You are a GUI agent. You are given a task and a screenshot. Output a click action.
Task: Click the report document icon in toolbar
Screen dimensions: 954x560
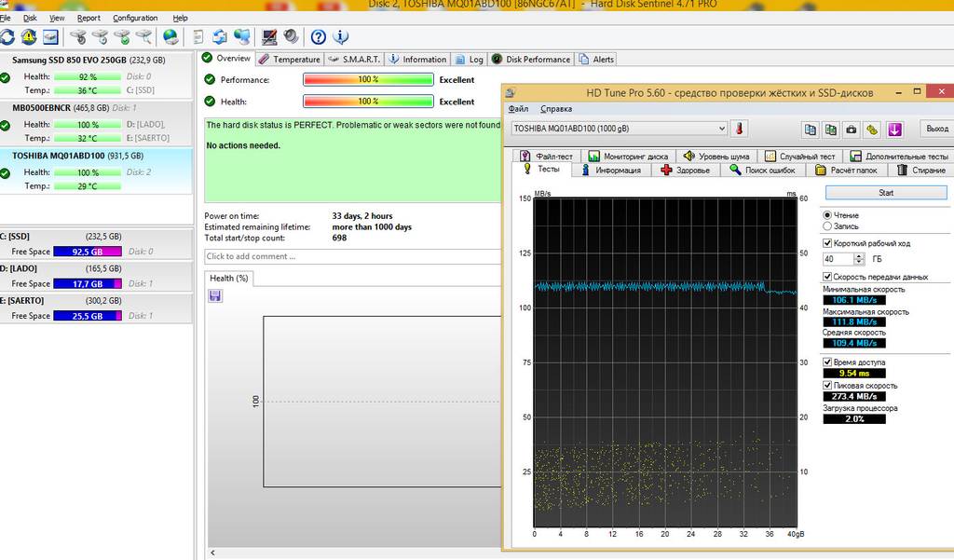tap(198, 37)
